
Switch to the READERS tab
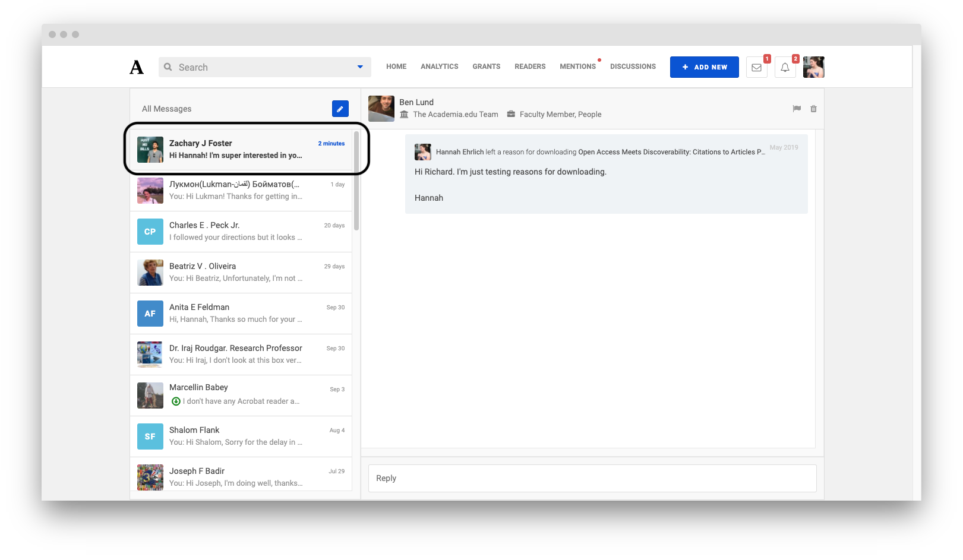pos(529,67)
